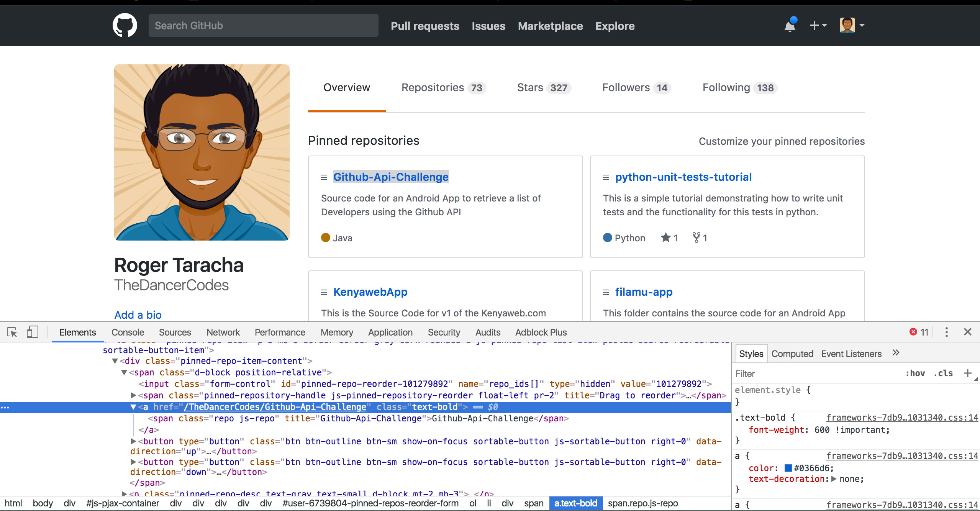
Task: Toggle the :hov element state panel
Action: click(915, 373)
